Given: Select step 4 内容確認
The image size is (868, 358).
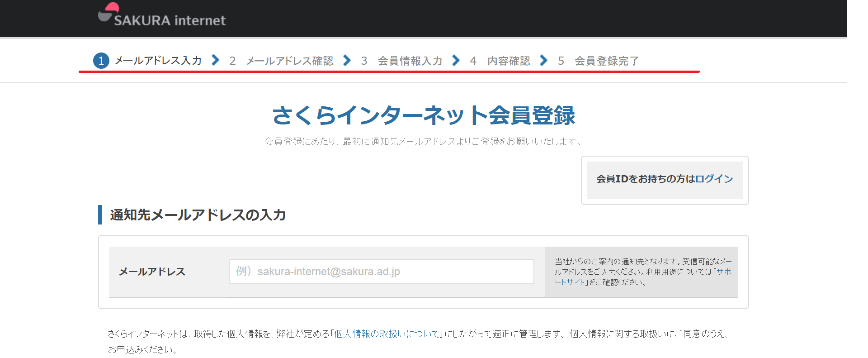Looking at the screenshot, I should (x=500, y=61).
